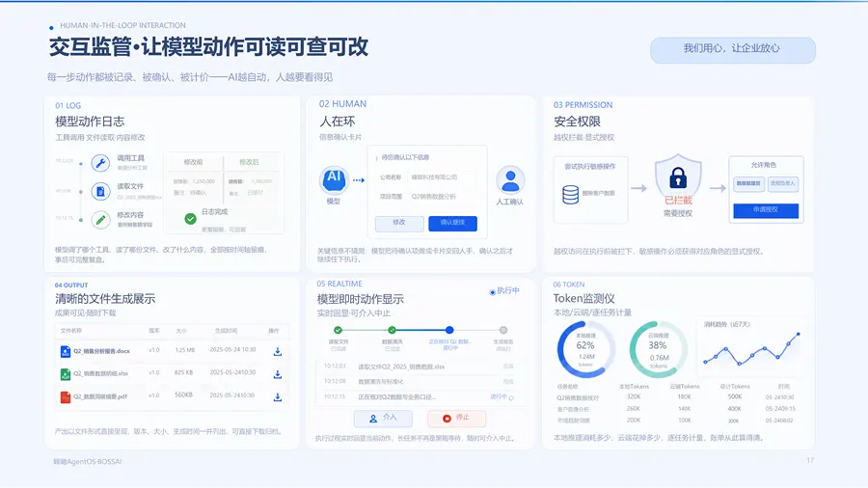Select the 修改后 column tab
The image size is (868, 488).
click(x=249, y=162)
